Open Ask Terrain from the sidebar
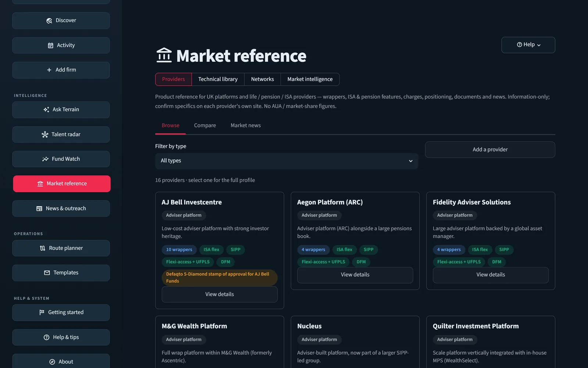The width and height of the screenshot is (588, 368). pyautogui.click(x=61, y=110)
